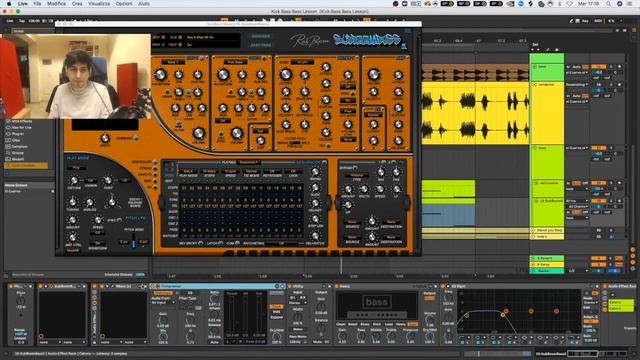
Task: Open the Clips browser category
Action: click(16, 140)
